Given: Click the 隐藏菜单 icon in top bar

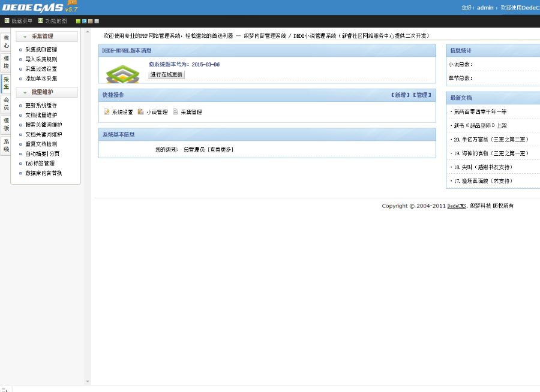Looking at the screenshot, I should [x=7, y=21].
